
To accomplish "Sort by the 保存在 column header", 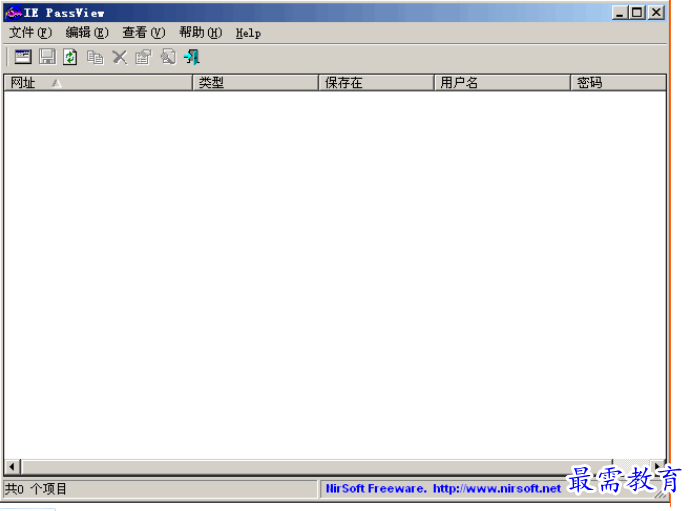I will pyautogui.click(x=376, y=82).
